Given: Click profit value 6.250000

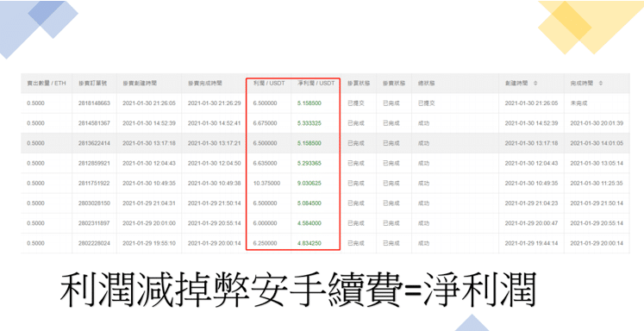Looking at the screenshot, I should tap(266, 244).
